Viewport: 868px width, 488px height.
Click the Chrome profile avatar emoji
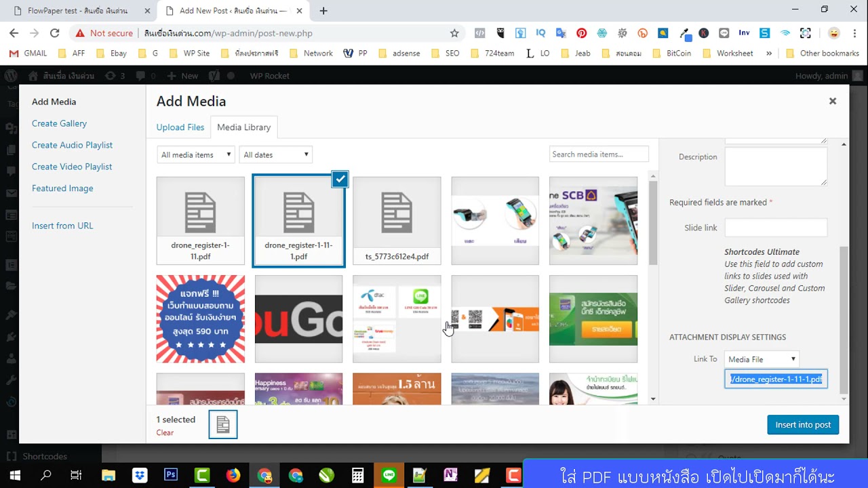pos(834,33)
